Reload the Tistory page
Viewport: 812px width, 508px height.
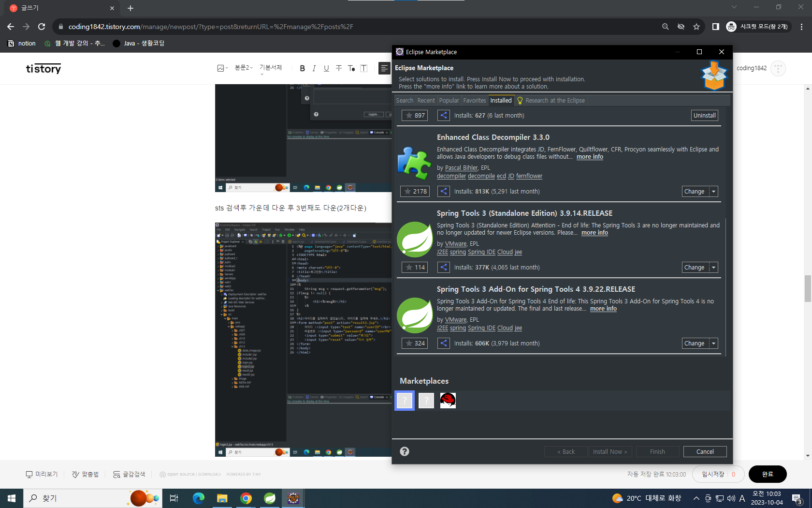click(42, 27)
